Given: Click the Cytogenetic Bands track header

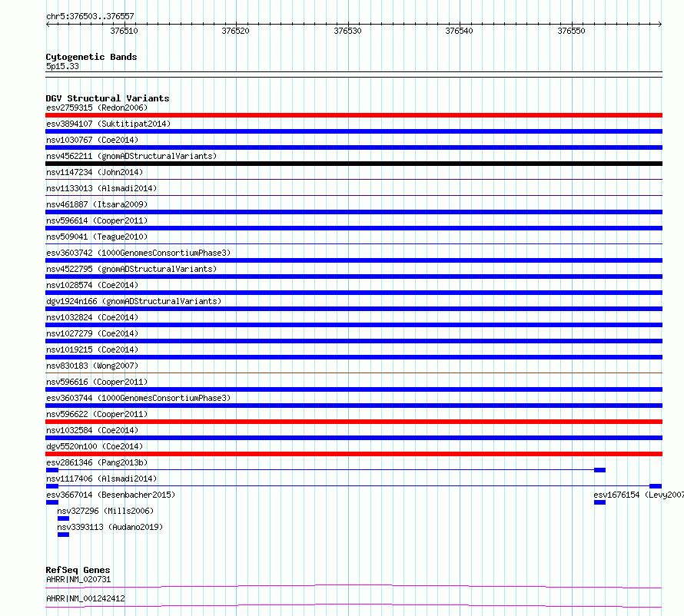Looking at the screenshot, I should pos(91,57).
